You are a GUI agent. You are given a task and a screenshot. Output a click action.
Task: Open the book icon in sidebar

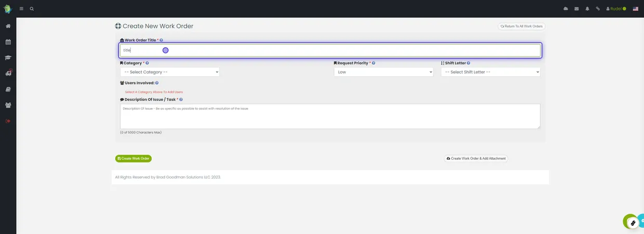click(8, 89)
